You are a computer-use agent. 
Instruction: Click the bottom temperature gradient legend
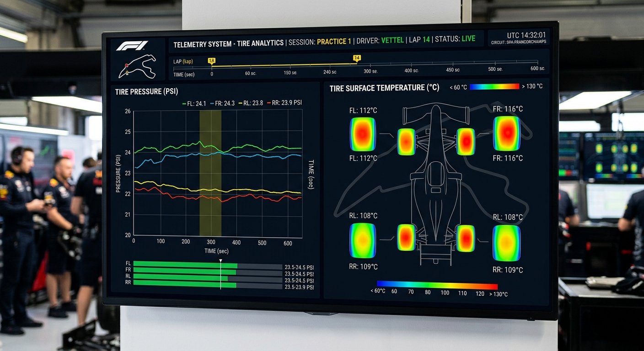coord(437,285)
